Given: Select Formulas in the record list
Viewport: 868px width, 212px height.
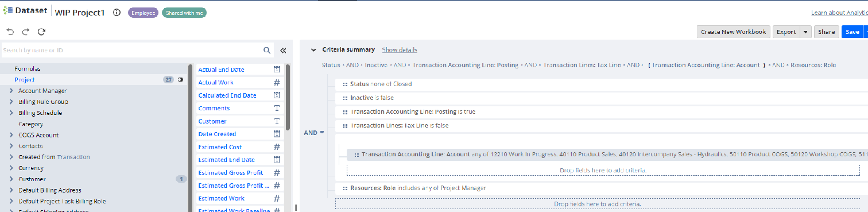Looking at the screenshot, I should pos(28,68).
